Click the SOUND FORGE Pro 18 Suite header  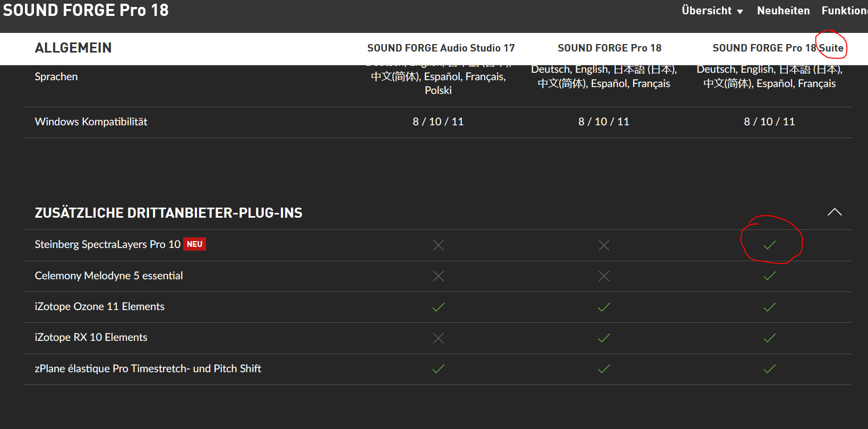[778, 48]
